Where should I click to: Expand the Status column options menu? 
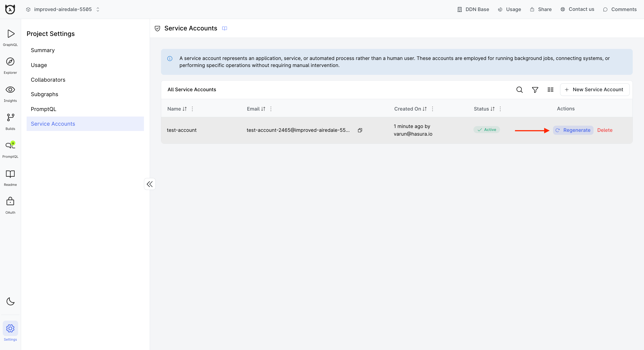point(500,109)
